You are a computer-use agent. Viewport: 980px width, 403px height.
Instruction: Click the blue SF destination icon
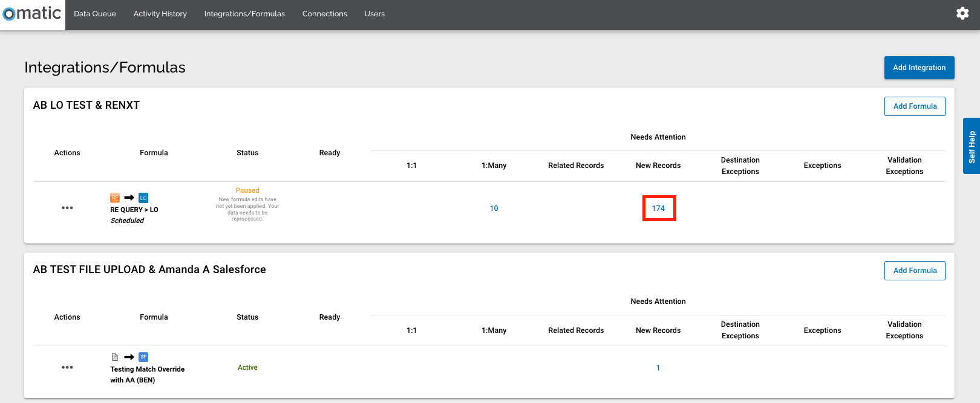click(143, 357)
